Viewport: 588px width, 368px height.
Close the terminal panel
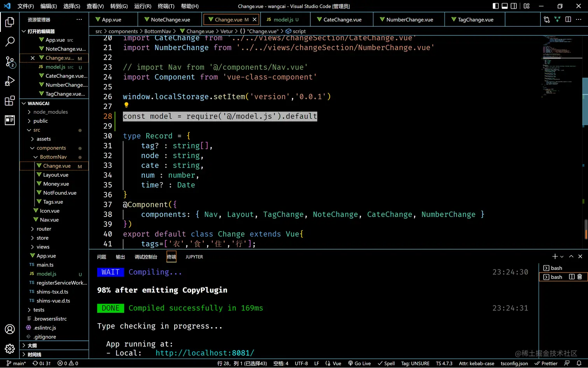(x=580, y=256)
